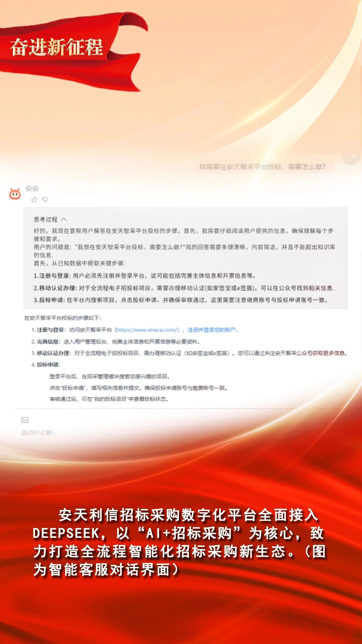This screenshot has height=644, width=362.
Task: Collapse the 思考过程 section
Action: 64,219
